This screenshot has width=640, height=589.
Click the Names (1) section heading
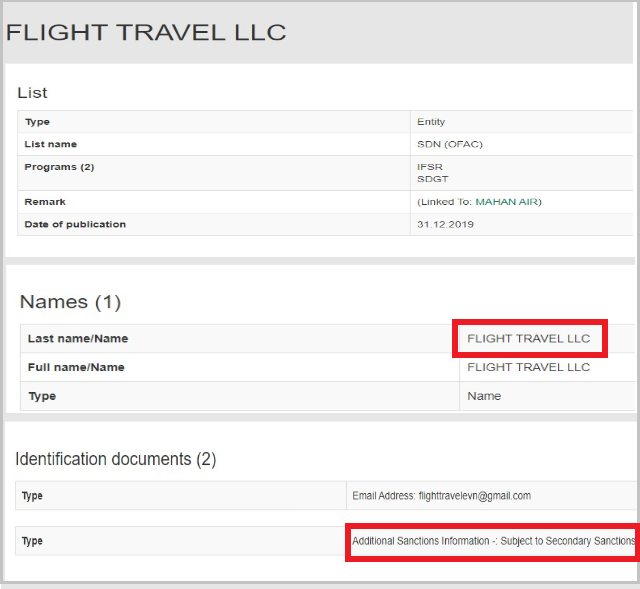click(70, 302)
